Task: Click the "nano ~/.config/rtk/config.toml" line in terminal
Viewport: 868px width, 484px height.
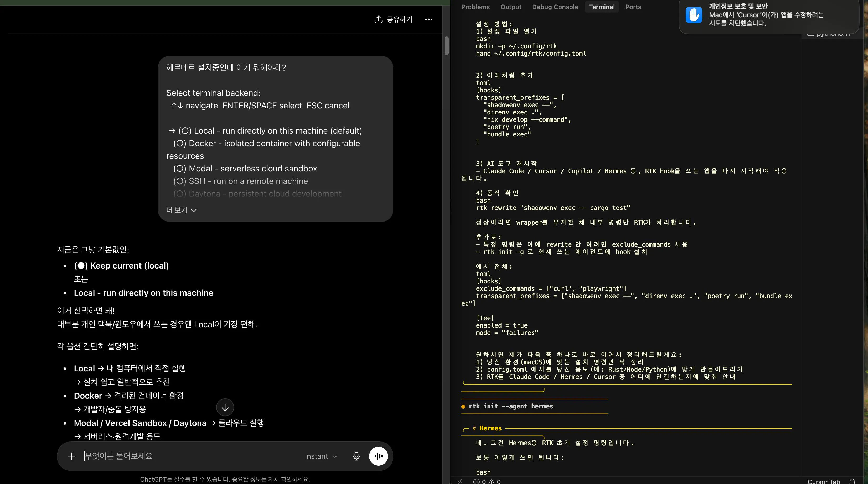Action: (x=531, y=54)
